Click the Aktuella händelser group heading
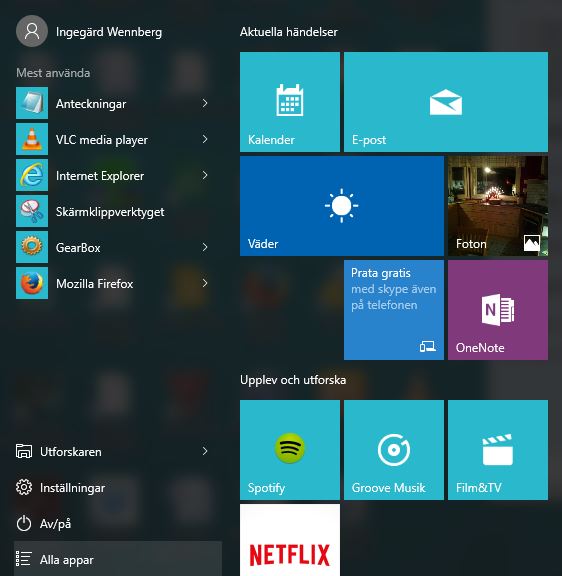This screenshot has height=576, width=562. [x=289, y=32]
